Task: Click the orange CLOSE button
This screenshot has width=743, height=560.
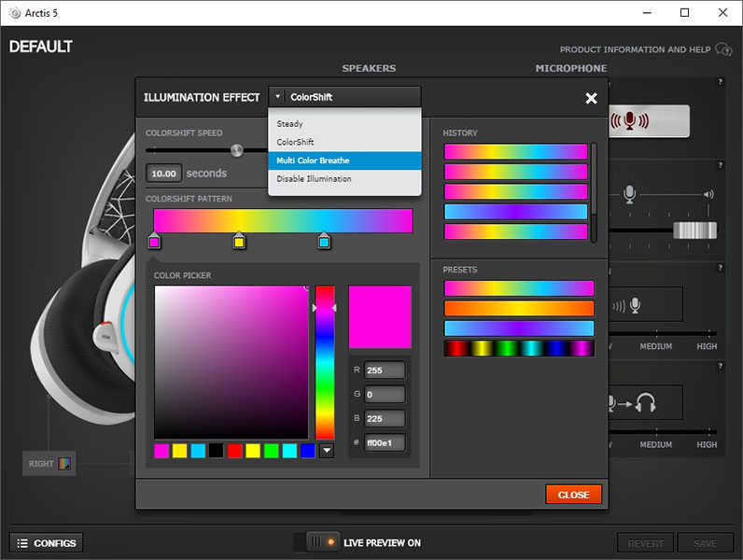Action: pos(573,494)
